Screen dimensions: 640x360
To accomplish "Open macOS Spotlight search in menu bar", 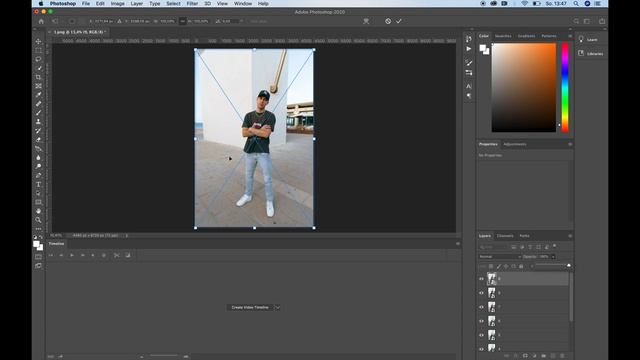I will (576, 4).
